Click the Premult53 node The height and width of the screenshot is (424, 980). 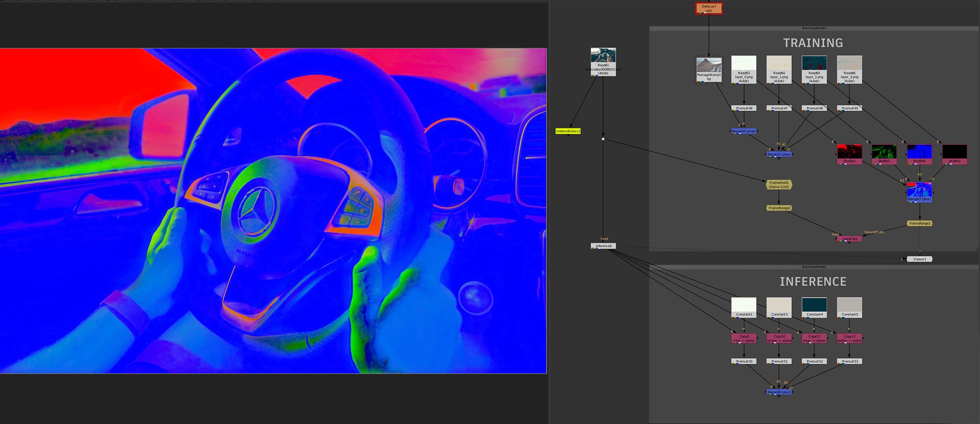point(849,361)
